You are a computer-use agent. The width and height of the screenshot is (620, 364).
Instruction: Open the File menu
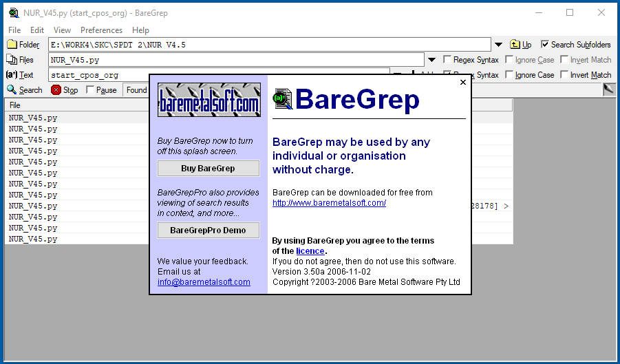point(14,30)
